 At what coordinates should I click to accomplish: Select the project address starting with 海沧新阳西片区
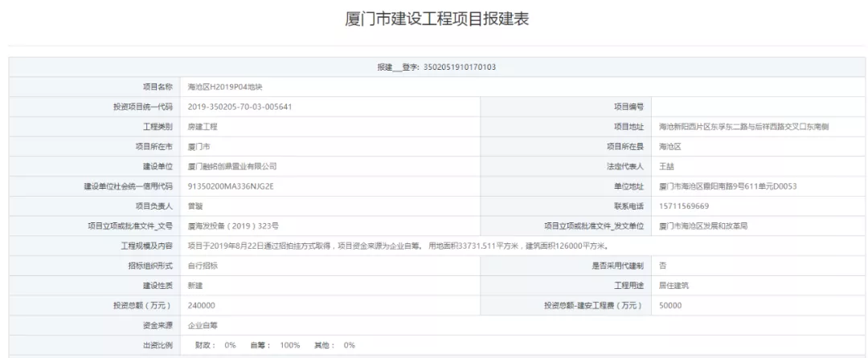point(743,127)
